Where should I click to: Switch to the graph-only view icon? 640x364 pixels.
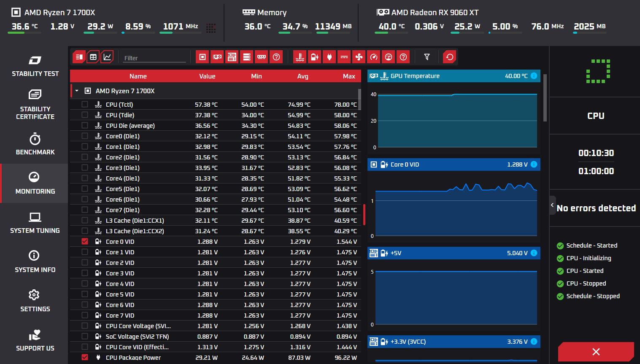(x=107, y=57)
